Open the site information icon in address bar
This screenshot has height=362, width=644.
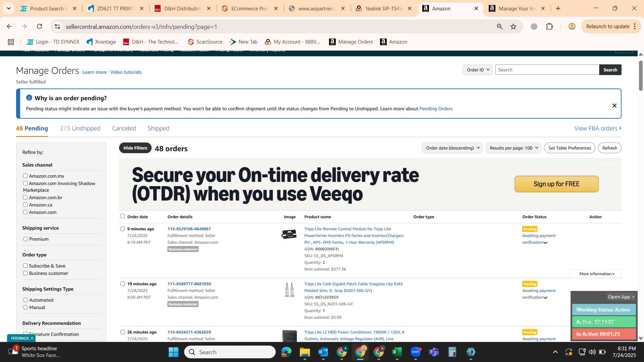(x=57, y=26)
